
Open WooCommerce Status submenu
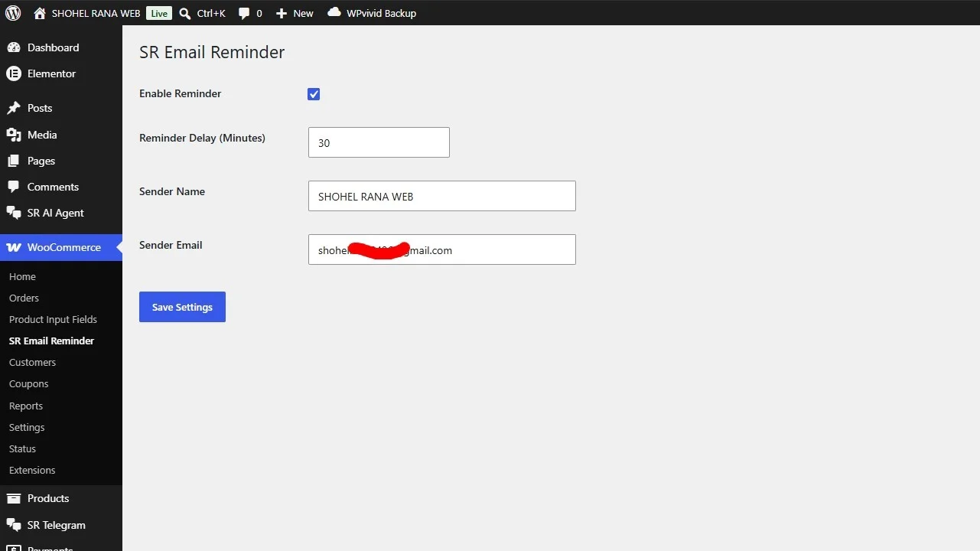pos(22,448)
